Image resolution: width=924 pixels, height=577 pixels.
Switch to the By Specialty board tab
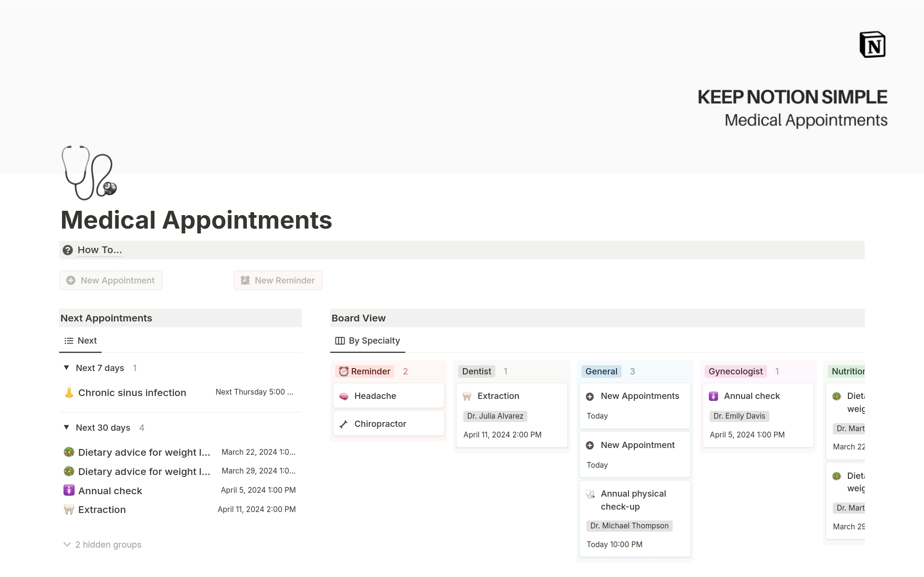(368, 341)
